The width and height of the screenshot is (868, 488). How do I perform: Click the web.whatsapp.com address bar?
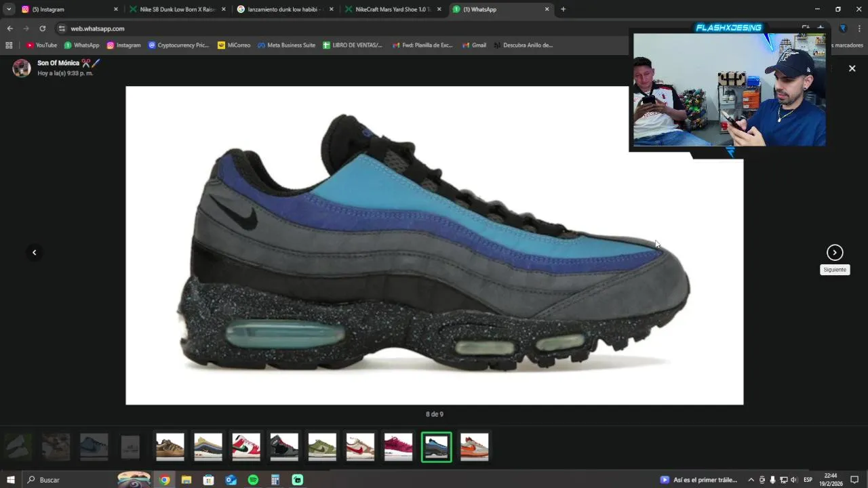[339, 28]
